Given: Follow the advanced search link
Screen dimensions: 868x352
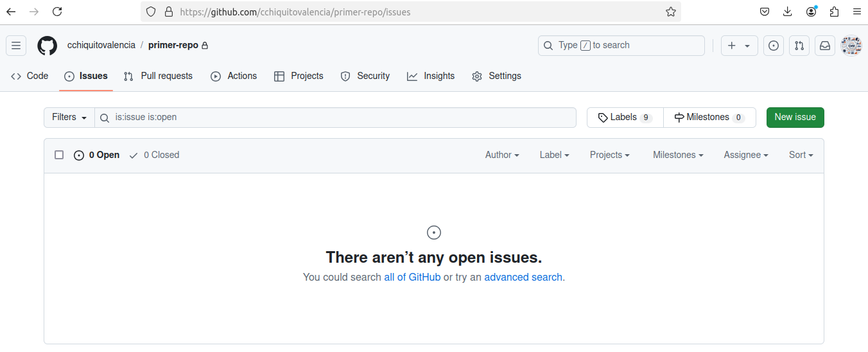Looking at the screenshot, I should 523,277.
